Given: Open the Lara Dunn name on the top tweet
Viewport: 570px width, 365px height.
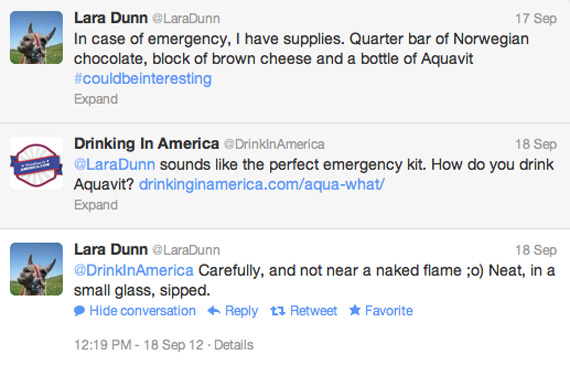Looking at the screenshot, I should point(111,18).
